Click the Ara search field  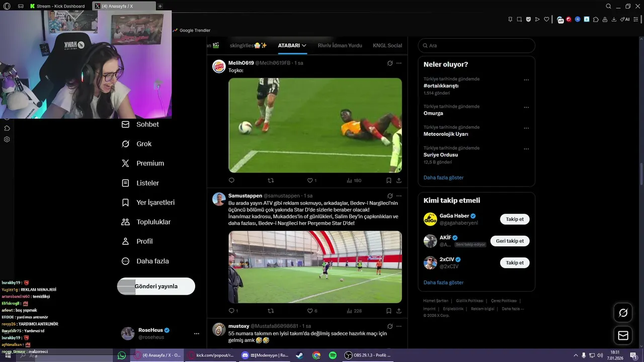coord(476,45)
